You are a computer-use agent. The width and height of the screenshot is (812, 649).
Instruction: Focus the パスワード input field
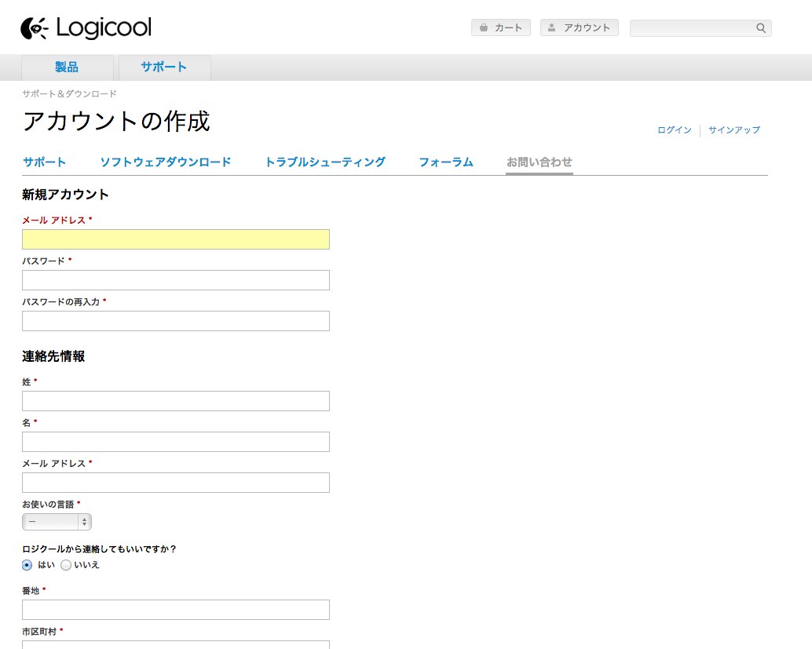coord(175,280)
